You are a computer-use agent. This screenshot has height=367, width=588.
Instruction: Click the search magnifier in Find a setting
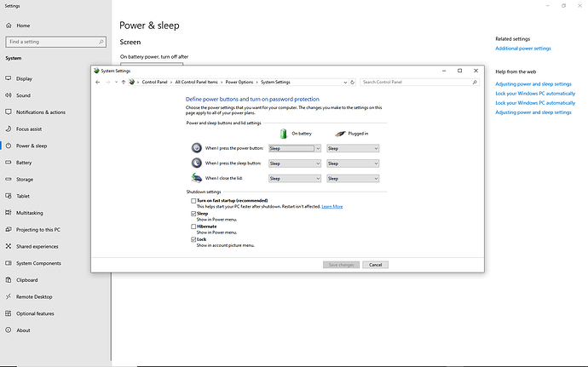[101, 42]
